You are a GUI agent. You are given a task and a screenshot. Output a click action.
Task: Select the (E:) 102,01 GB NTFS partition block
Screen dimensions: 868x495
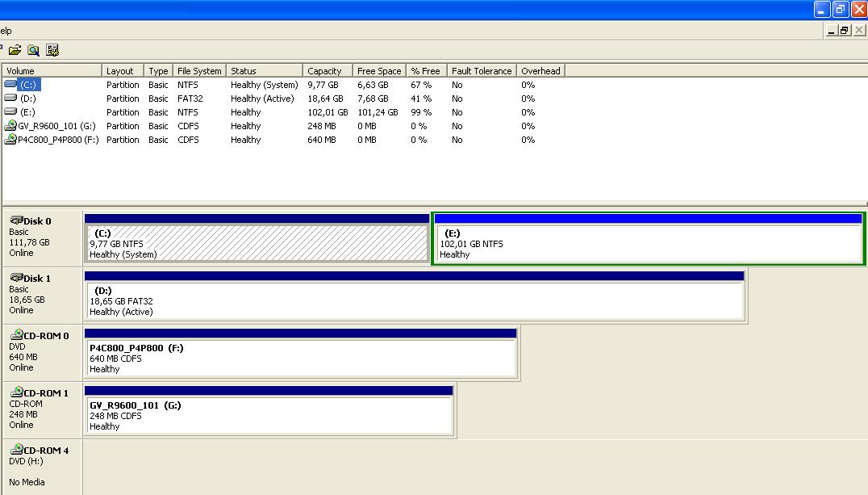click(649, 243)
